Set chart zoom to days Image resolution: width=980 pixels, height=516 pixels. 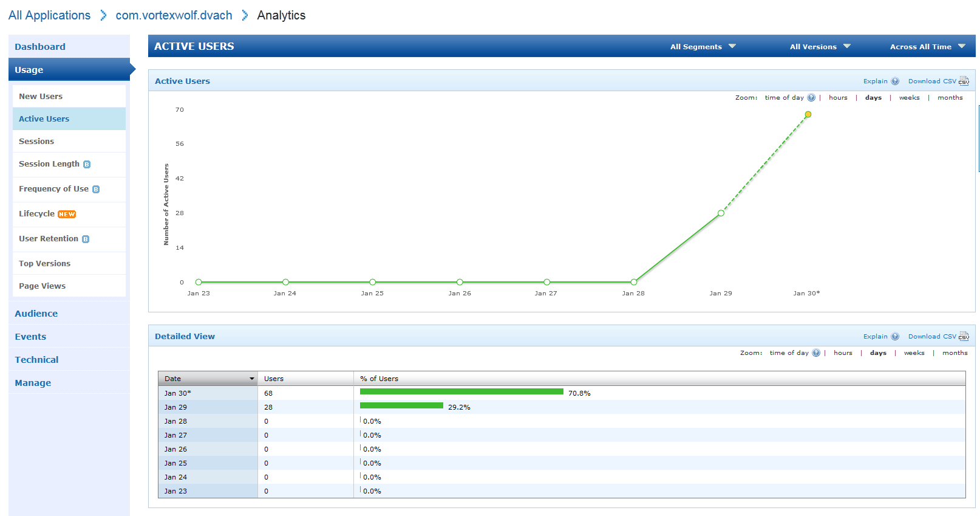point(873,98)
